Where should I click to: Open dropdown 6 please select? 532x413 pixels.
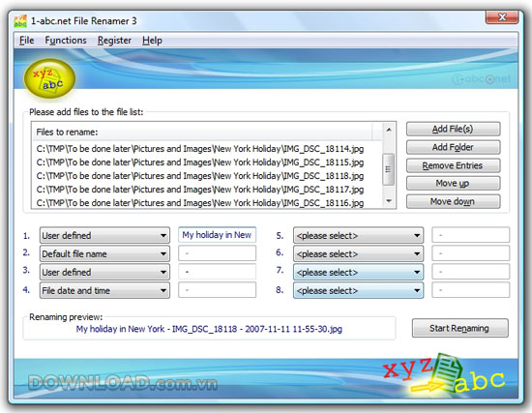click(358, 253)
